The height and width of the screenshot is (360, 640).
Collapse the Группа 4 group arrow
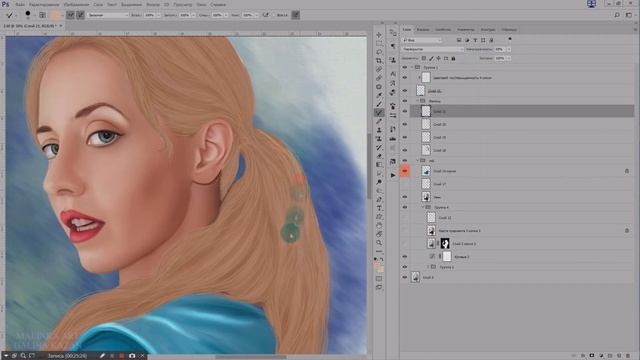tap(423, 207)
